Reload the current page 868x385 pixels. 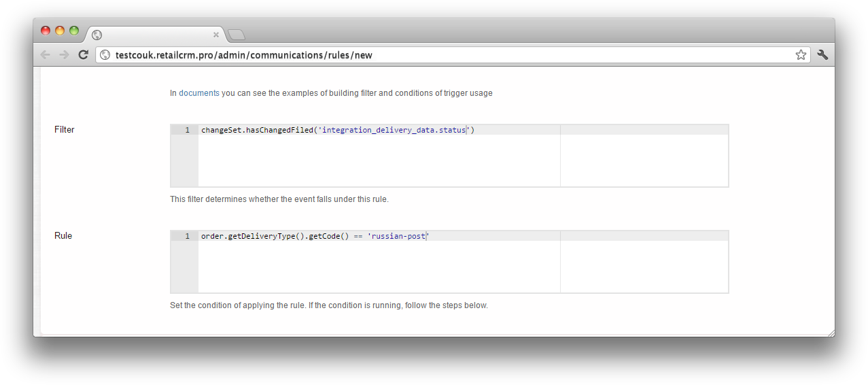pyautogui.click(x=84, y=55)
